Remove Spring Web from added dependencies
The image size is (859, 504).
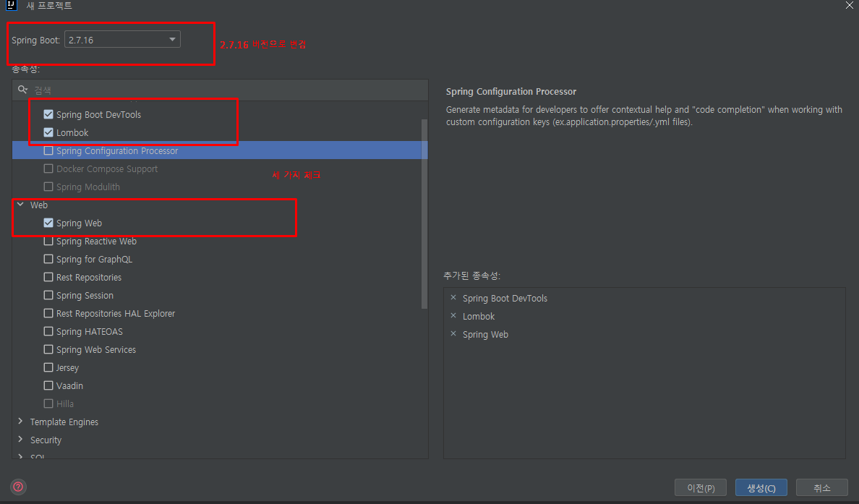pyautogui.click(x=453, y=333)
